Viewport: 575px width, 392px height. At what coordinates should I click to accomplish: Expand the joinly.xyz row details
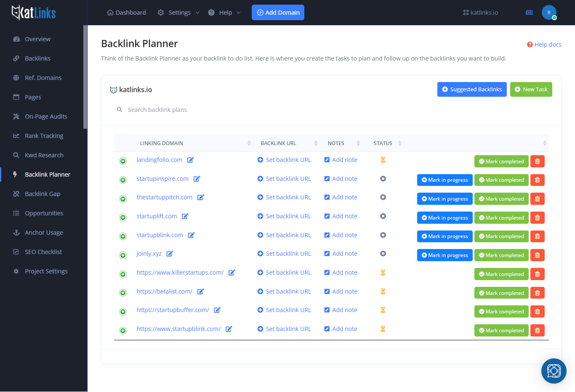pos(123,255)
